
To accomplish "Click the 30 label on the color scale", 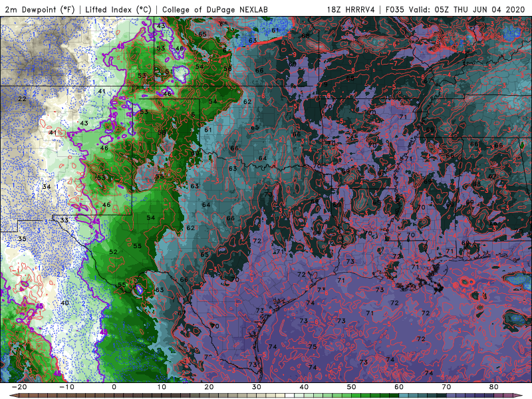I will [257, 387].
